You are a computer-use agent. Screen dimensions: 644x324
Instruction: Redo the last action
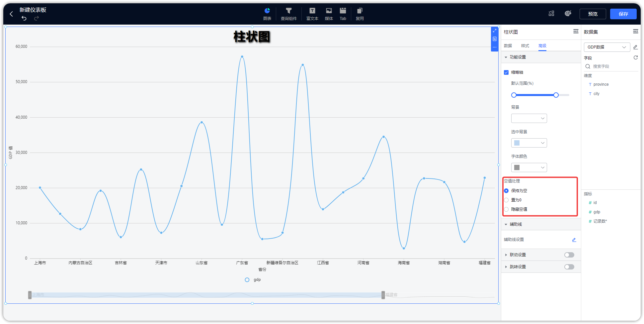coord(37,18)
